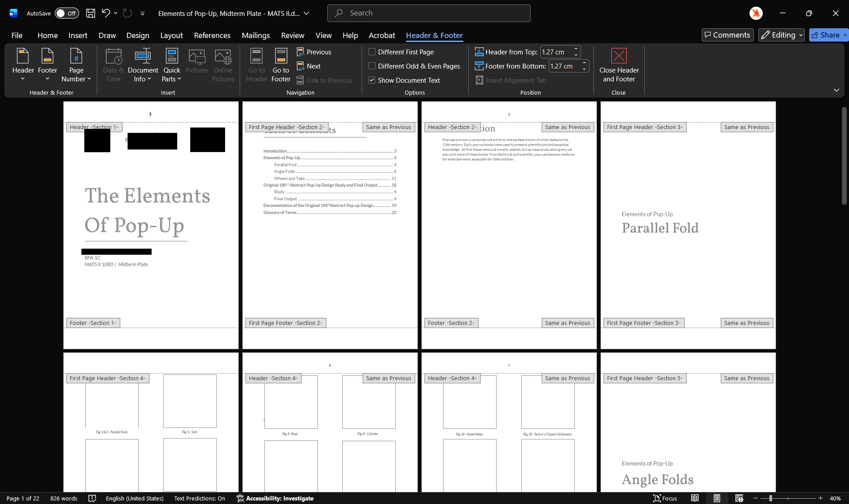
Task: Collapse the ribbon with chevron
Action: 836,90
